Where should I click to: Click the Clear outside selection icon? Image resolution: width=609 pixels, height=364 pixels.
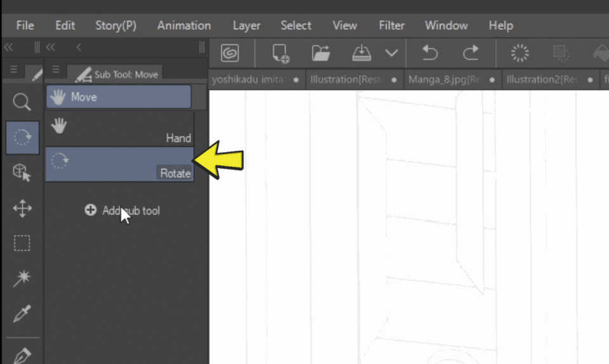561,53
